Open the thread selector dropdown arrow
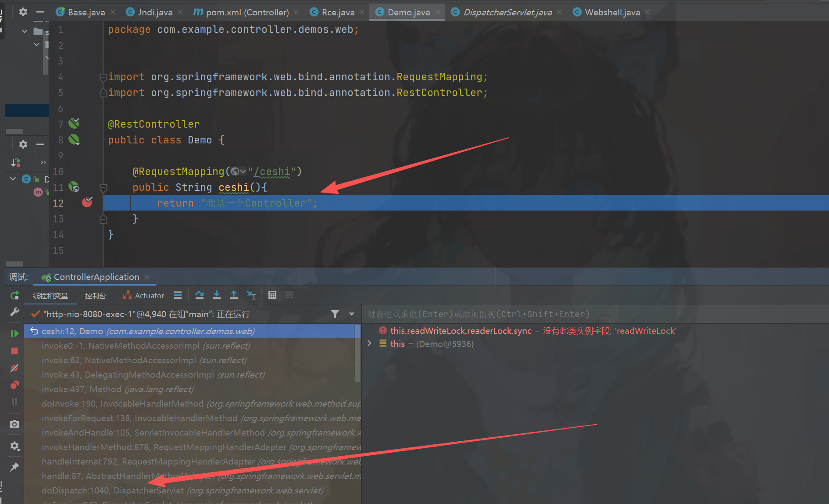This screenshot has height=504, width=829. click(x=351, y=314)
